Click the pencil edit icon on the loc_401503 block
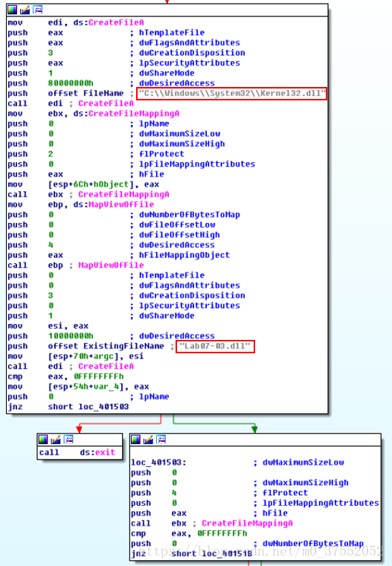 tap(148, 440)
